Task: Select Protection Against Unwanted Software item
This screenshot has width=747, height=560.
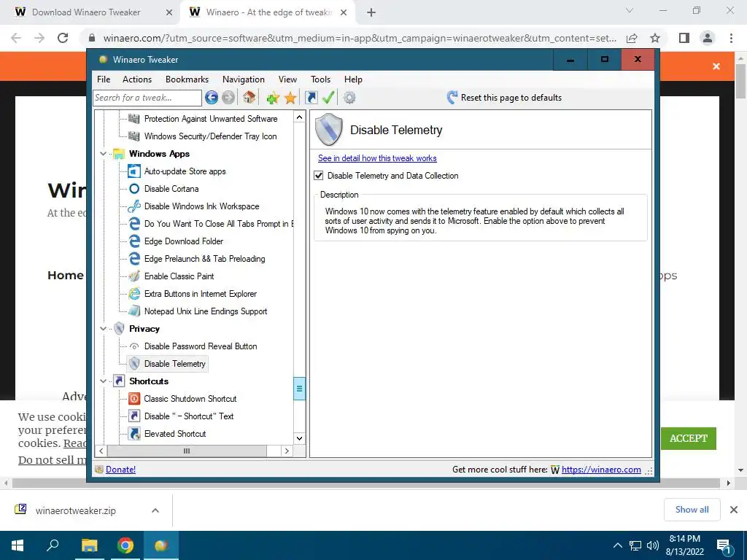Action: [211, 119]
